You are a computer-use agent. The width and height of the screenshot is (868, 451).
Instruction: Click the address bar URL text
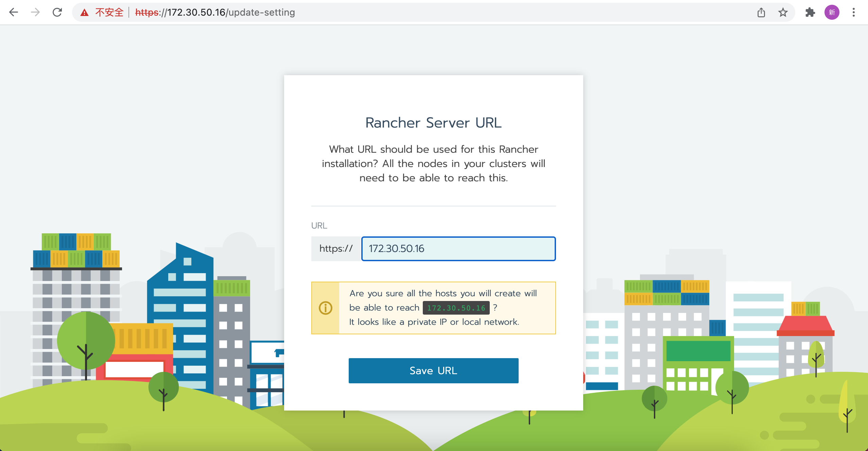(x=215, y=13)
